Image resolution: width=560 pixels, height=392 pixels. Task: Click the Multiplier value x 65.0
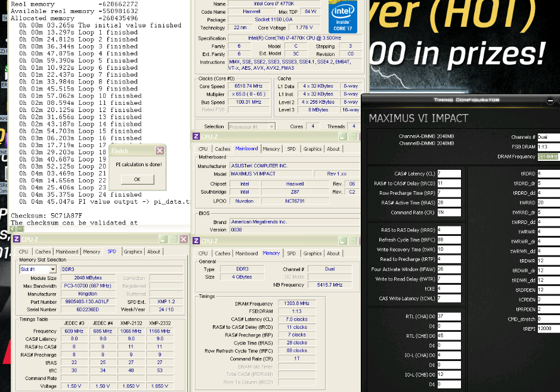[x=248, y=94]
